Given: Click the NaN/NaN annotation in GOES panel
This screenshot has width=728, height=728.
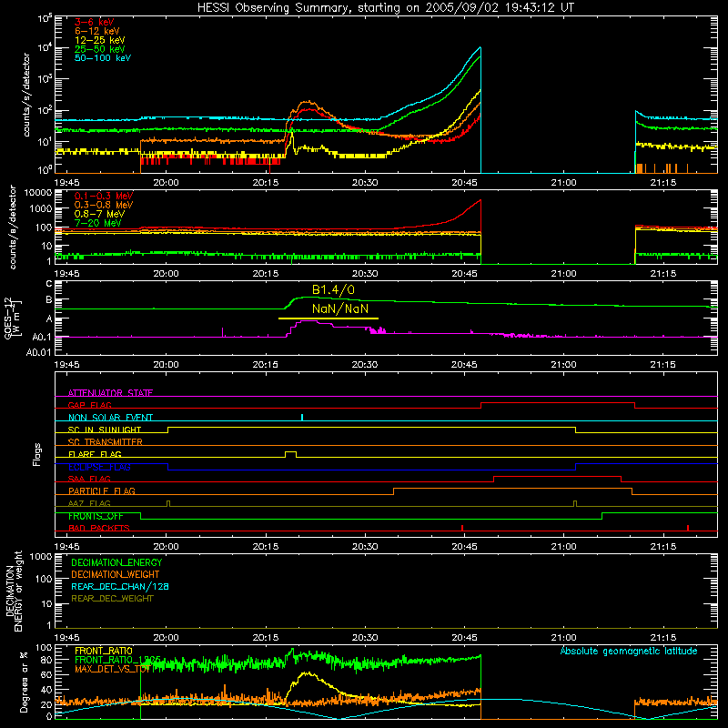Looking at the screenshot, I should coord(340,308).
